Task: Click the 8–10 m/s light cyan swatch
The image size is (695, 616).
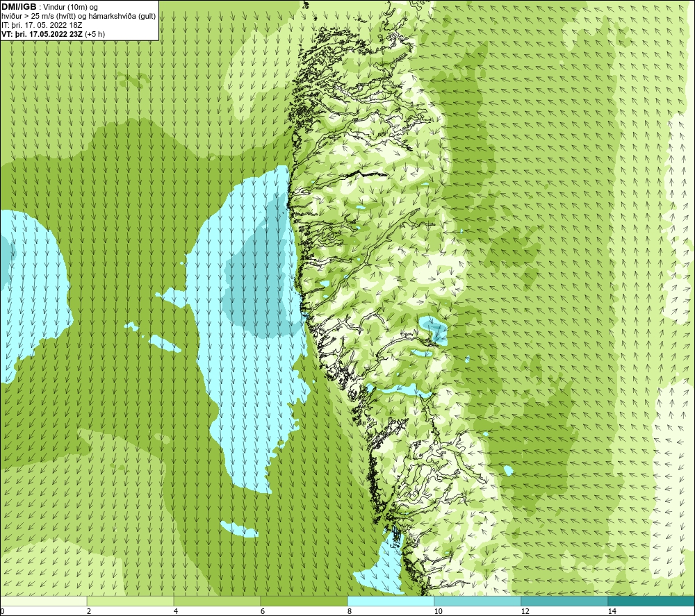Action: [391, 601]
